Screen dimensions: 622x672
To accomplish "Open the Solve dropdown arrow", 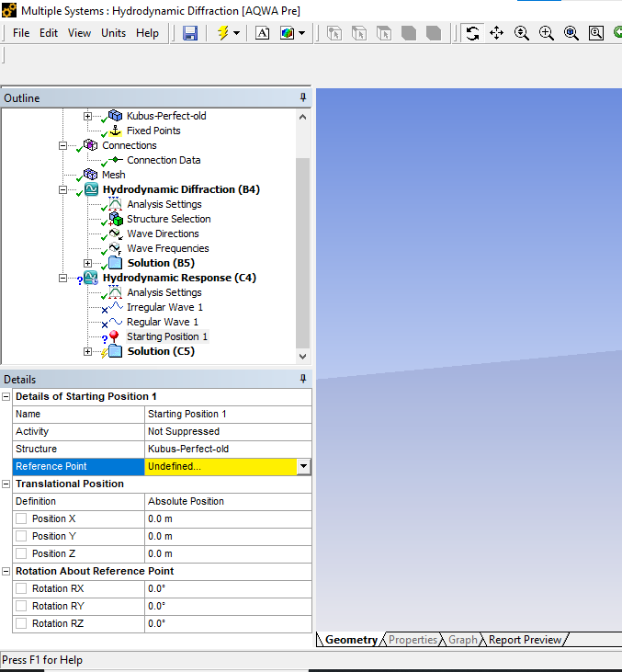I will pyautogui.click(x=236, y=33).
